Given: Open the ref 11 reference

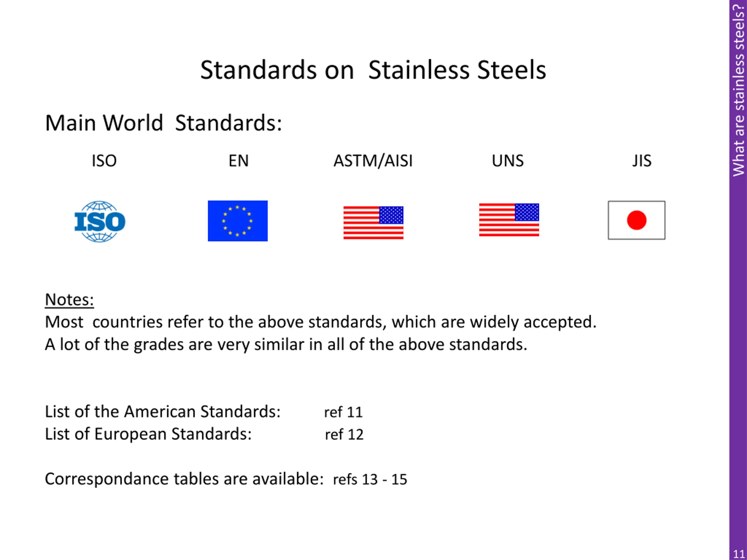Looking at the screenshot, I should click(x=343, y=412).
